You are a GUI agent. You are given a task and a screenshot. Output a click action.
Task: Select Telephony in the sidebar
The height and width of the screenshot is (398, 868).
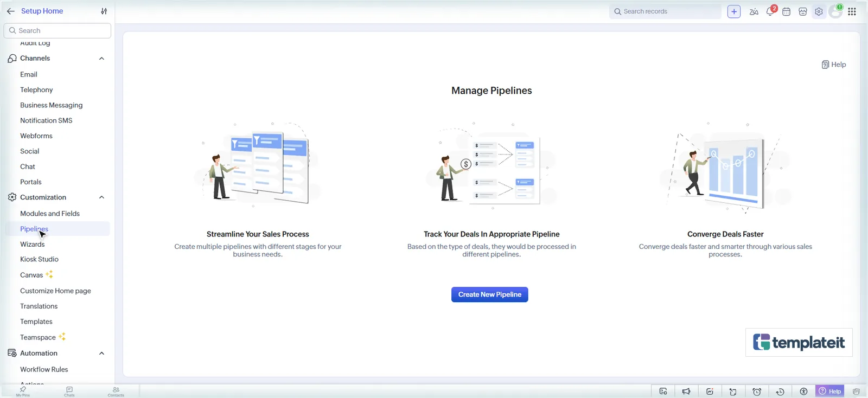click(36, 89)
